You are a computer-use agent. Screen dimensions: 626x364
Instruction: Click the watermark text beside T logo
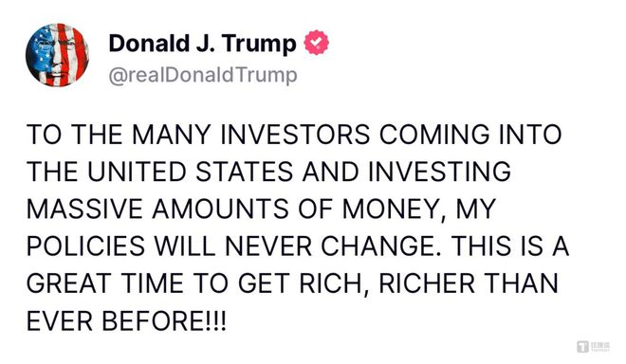pos(600,346)
